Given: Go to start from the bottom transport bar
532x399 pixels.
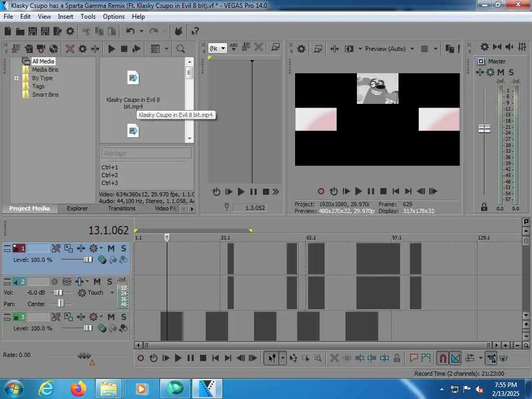Looking at the screenshot, I should point(216,358).
